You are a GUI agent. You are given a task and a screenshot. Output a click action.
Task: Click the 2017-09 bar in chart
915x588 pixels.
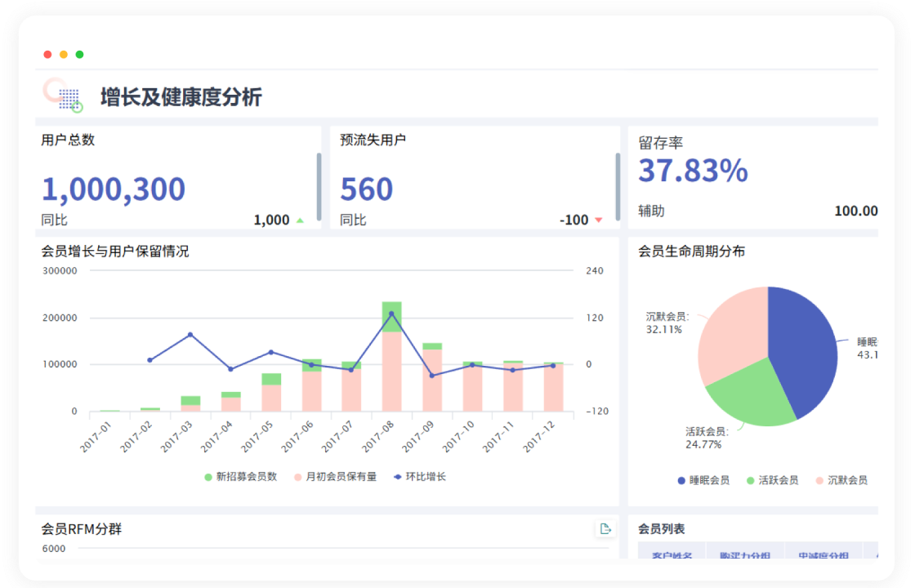tap(432, 377)
